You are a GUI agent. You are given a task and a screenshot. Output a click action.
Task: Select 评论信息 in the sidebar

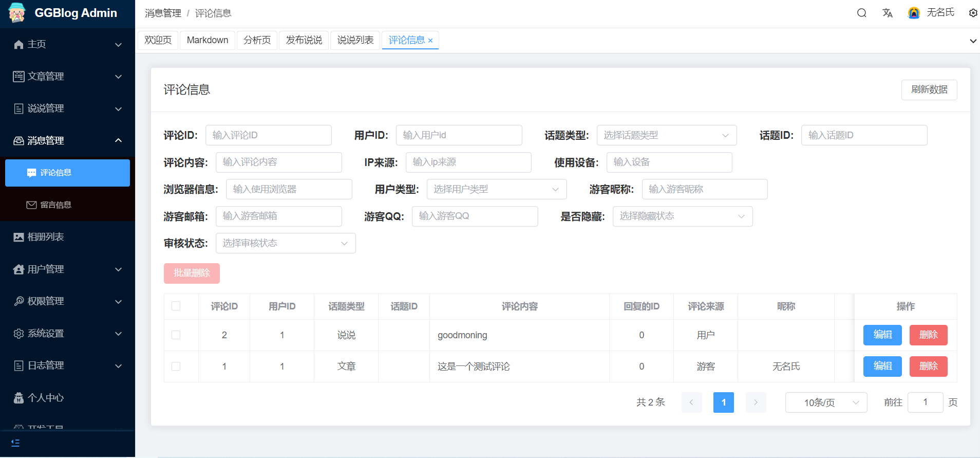click(x=67, y=173)
